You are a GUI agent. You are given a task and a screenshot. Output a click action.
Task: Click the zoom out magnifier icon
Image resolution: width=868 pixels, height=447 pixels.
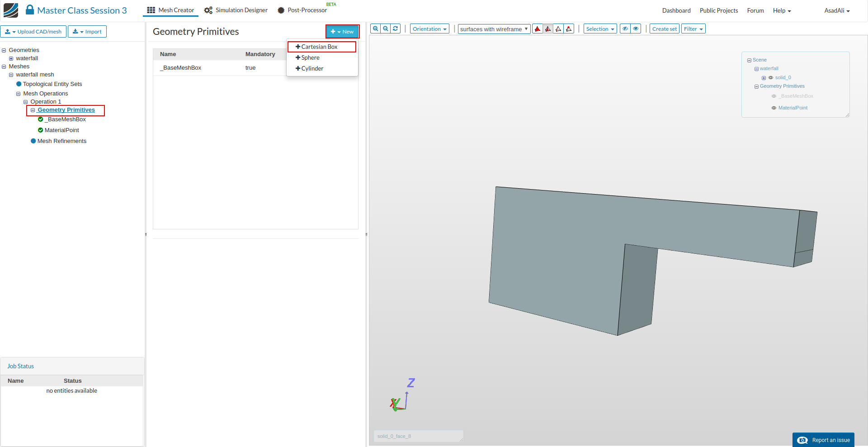pos(386,29)
